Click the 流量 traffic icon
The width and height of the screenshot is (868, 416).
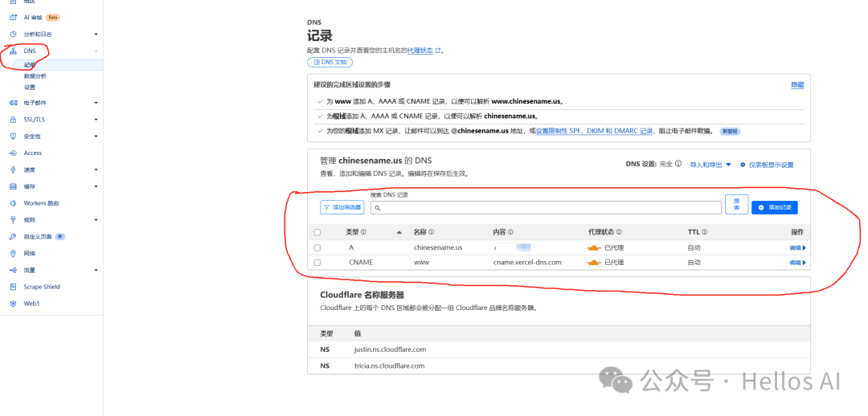tap(14, 270)
